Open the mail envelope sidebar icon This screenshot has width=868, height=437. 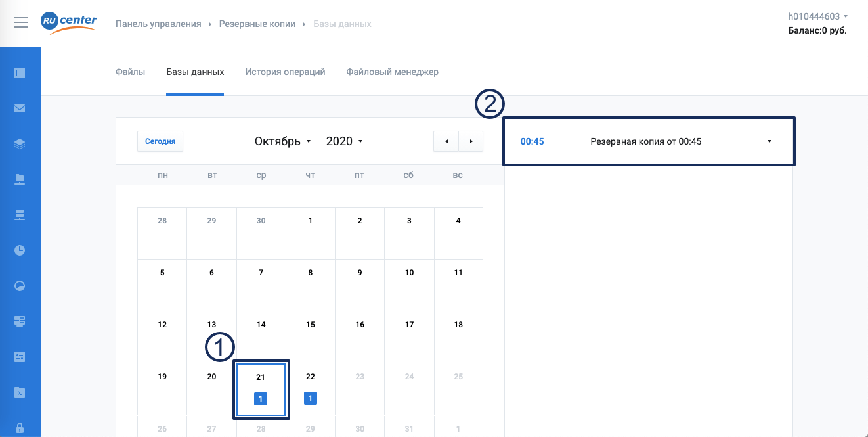point(20,108)
